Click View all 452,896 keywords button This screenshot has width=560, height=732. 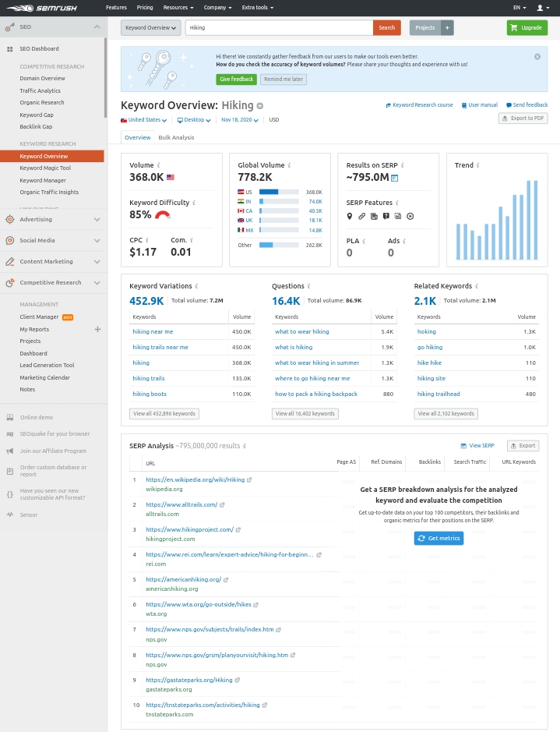164,414
